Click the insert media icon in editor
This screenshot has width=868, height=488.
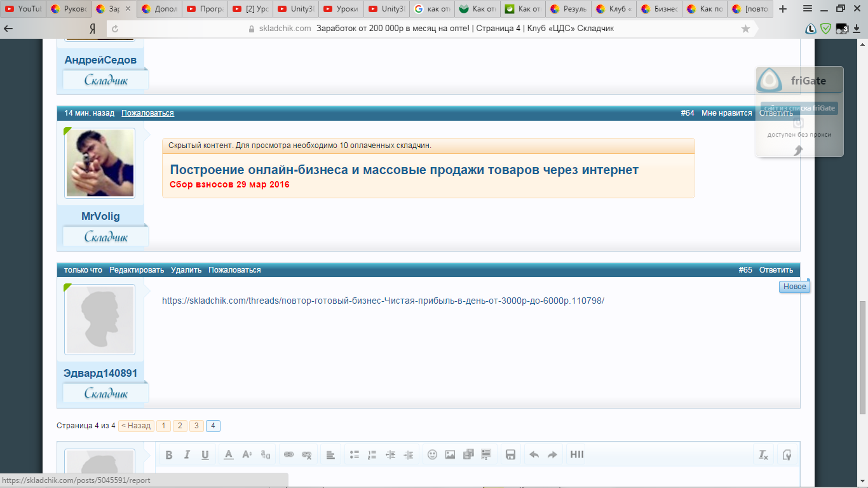(x=468, y=454)
